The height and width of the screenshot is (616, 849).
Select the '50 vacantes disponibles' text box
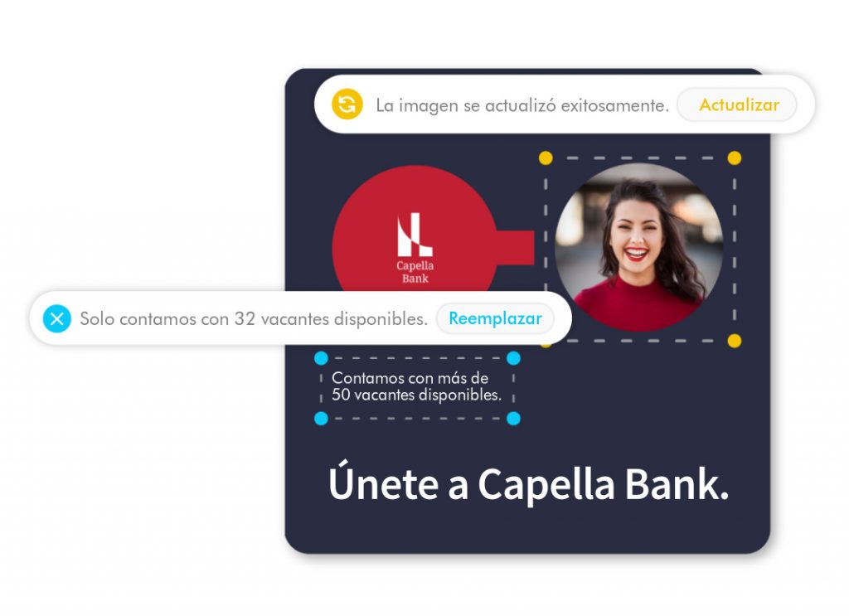pos(417,386)
